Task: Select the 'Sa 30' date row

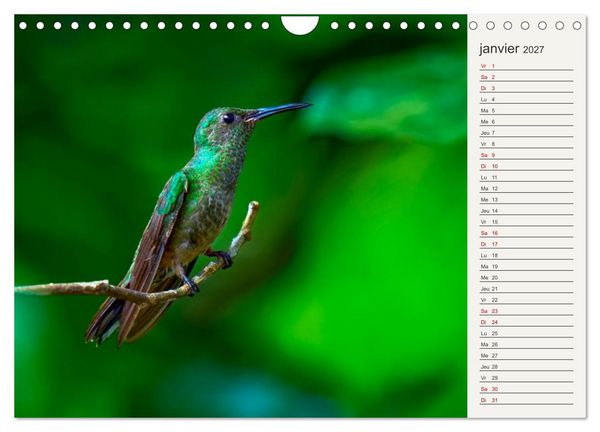Action: (x=527, y=389)
